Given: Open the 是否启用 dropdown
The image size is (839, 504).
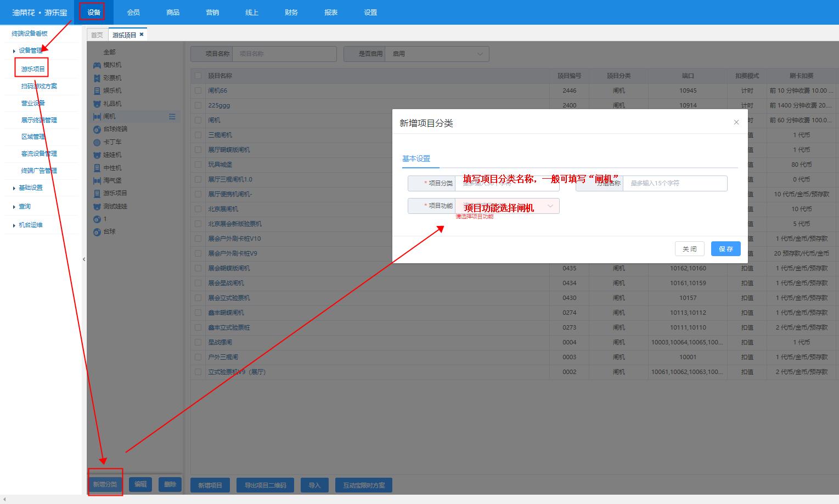Looking at the screenshot, I should point(437,54).
